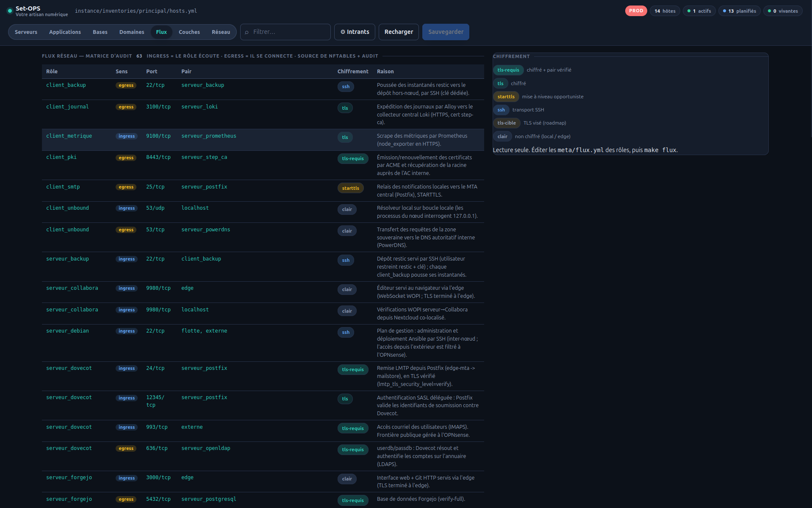Click the serveur_powerdns pair cell
Screen dimensions: 812x508
[206, 230]
